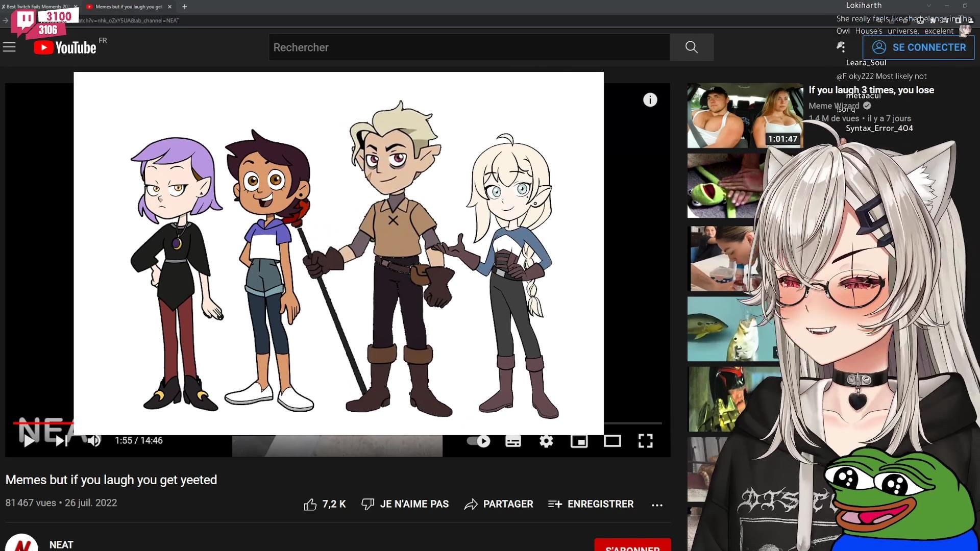Turn on subtitles with the captions icon
The height and width of the screenshot is (551, 980).
[x=513, y=441]
